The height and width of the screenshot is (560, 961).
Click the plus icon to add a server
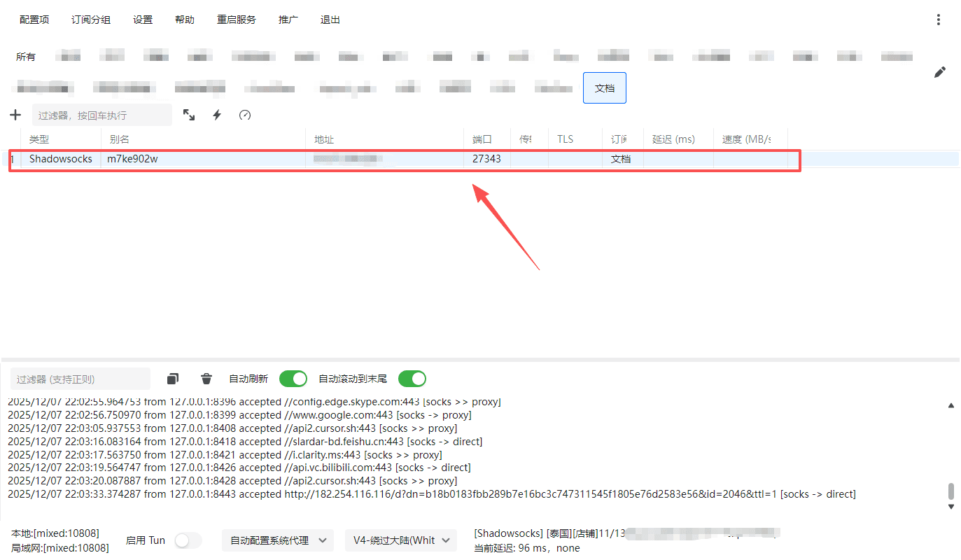click(15, 115)
